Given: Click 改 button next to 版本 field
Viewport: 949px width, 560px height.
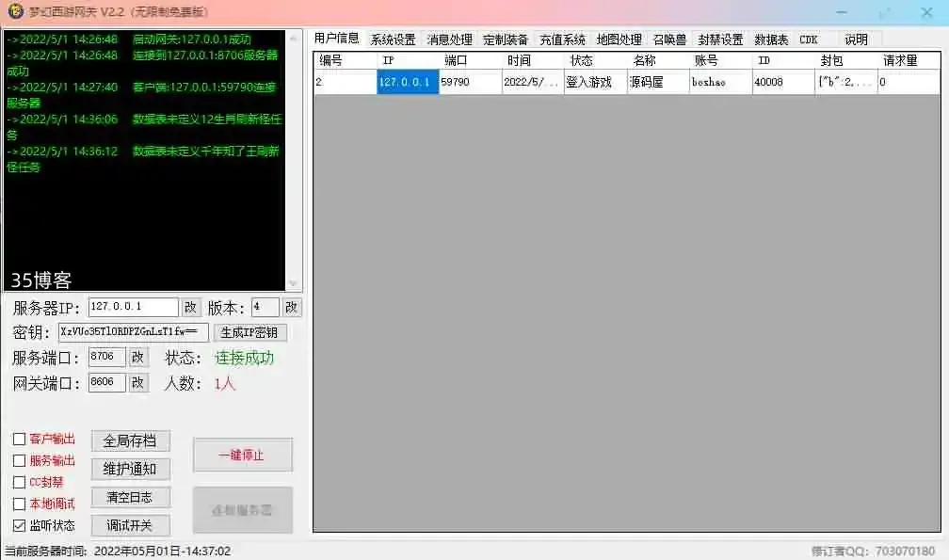Looking at the screenshot, I should 291,307.
